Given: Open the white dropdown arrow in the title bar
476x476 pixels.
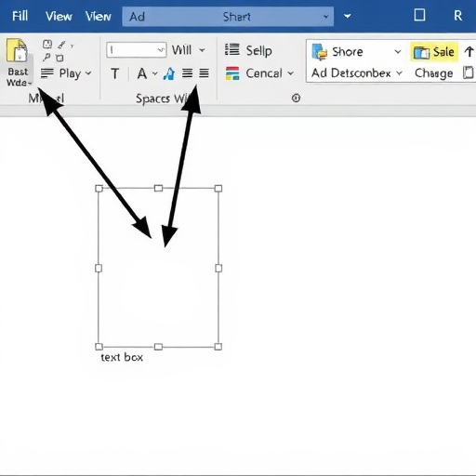Looking at the screenshot, I should (348, 16).
